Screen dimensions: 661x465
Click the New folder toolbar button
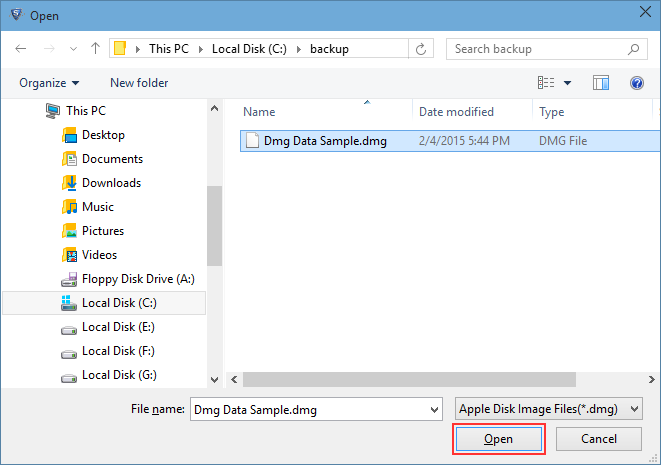139,83
